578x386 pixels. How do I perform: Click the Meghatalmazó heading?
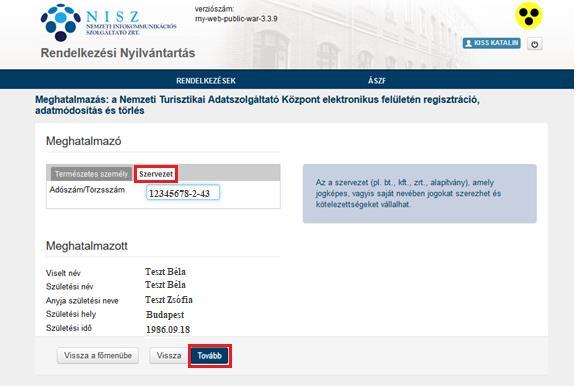pyautogui.click(x=84, y=141)
